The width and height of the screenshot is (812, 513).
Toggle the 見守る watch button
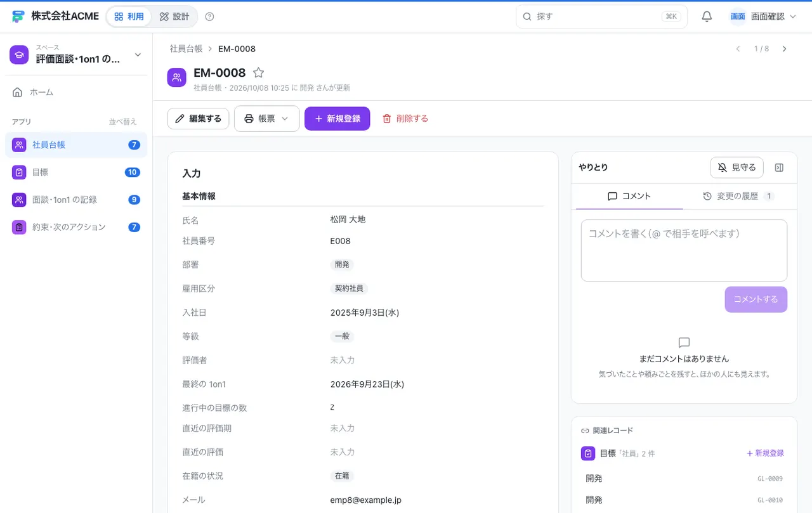[737, 167]
